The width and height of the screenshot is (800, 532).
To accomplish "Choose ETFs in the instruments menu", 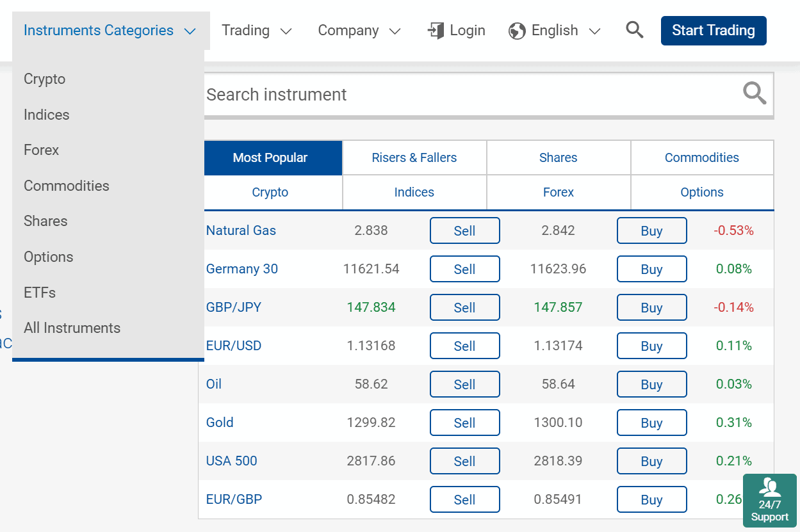I will [38, 292].
